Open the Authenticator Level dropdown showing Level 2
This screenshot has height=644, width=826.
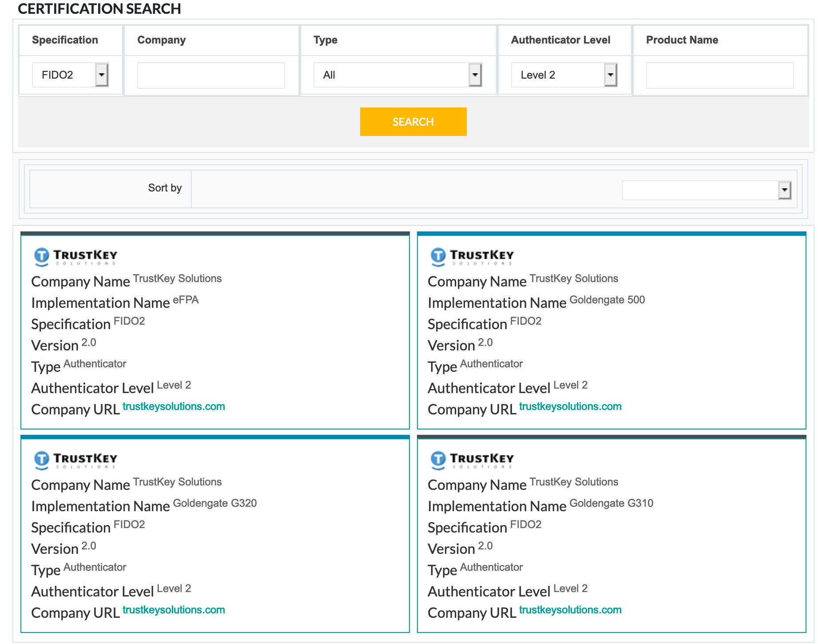click(564, 75)
